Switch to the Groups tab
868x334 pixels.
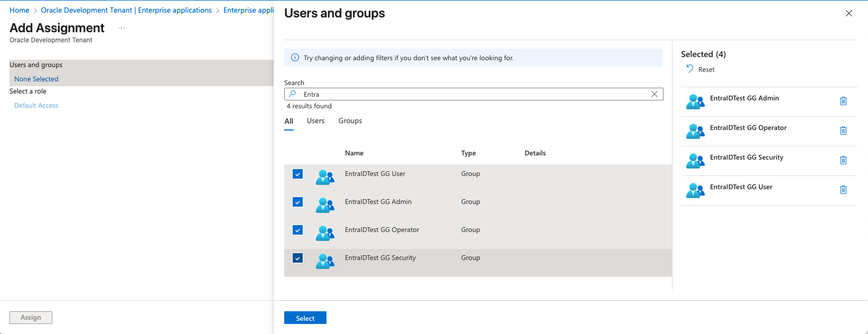350,120
